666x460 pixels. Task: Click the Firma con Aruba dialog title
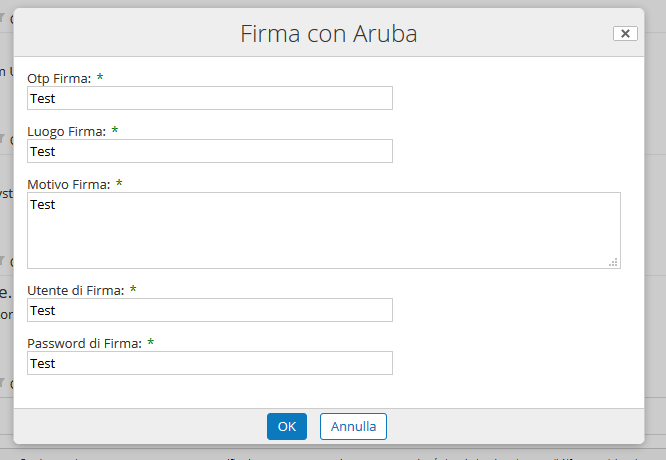click(x=329, y=34)
